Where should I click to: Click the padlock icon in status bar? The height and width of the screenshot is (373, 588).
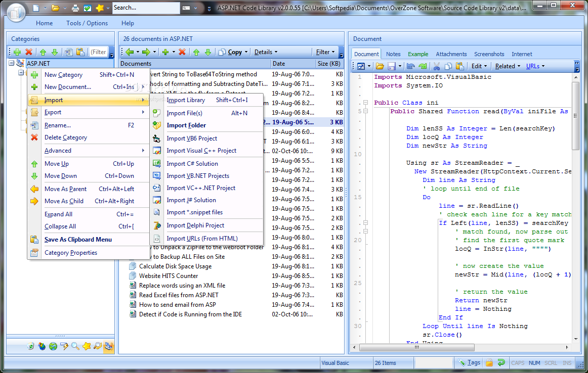489,362
